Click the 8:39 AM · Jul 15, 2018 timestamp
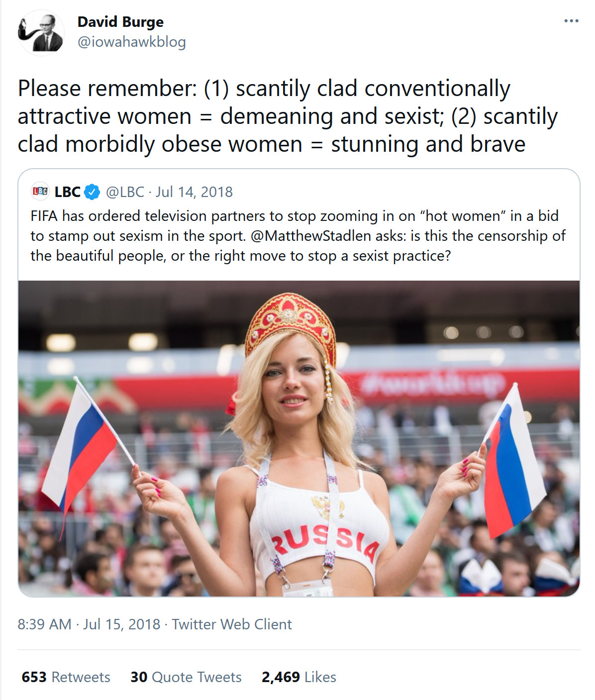 pos(89,624)
